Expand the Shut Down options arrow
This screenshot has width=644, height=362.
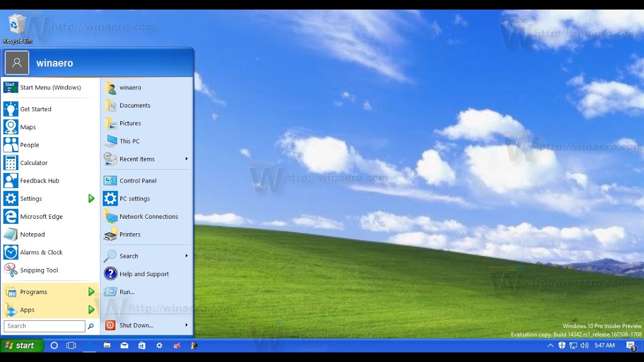187,325
